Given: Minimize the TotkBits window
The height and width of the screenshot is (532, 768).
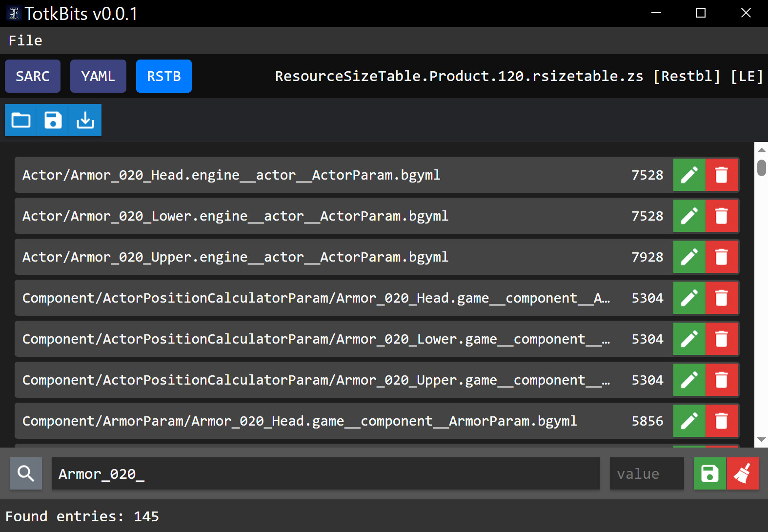Looking at the screenshot, I should pos(656,13).
